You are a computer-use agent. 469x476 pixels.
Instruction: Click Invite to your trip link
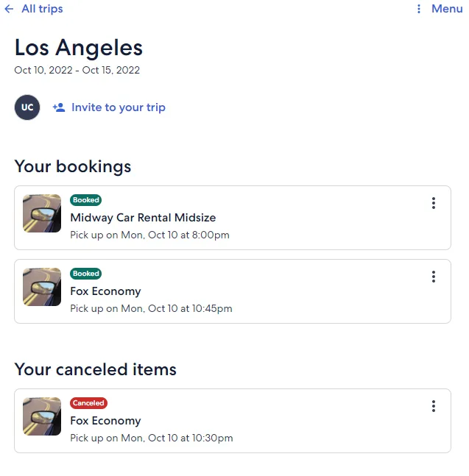pos(119,107)
